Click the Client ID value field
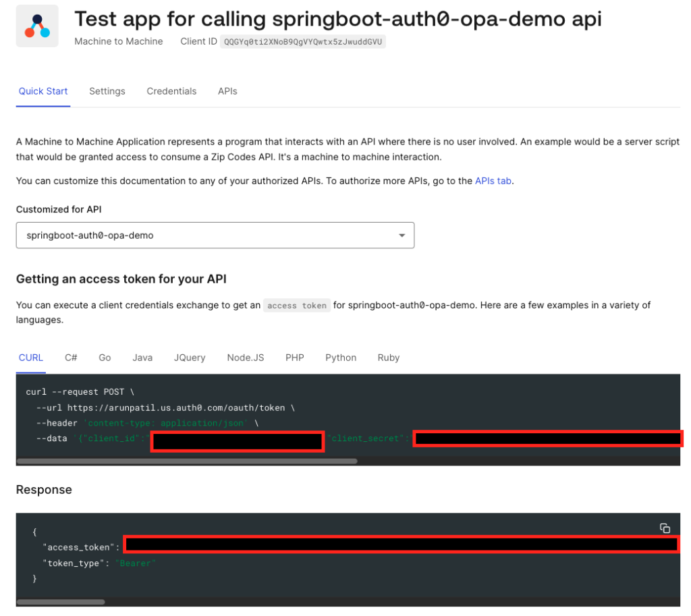 tap(303, 42)
